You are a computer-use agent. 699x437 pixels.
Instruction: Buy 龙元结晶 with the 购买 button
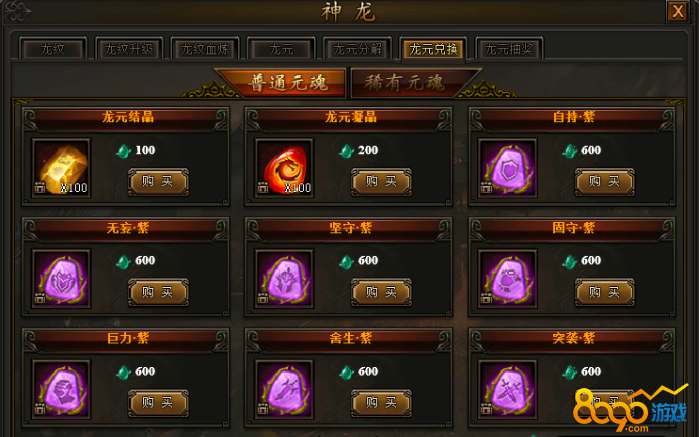(158, 181)
